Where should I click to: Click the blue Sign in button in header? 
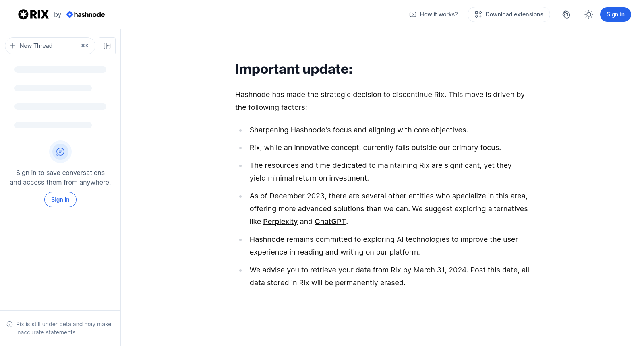pos(615,14)
